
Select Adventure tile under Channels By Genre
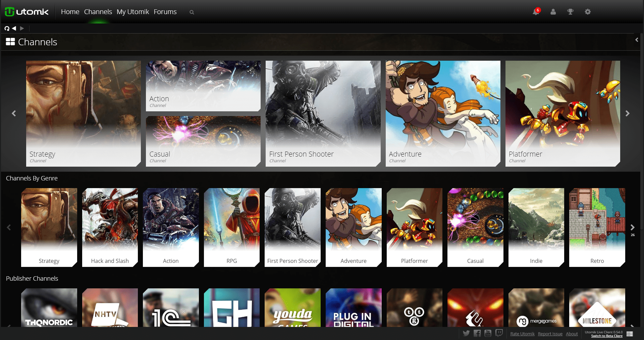(x=354, y=228)
